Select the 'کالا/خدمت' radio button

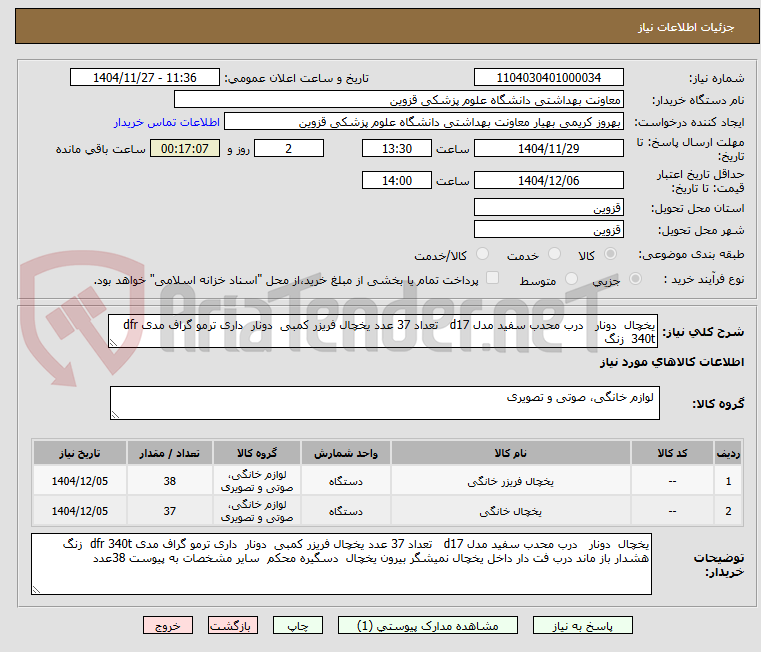click(482, 254)
